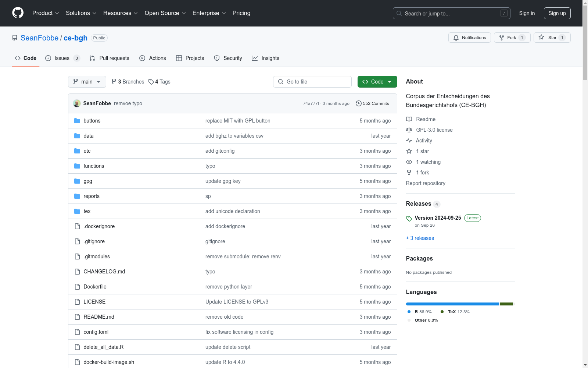Click the Issues circle icon
The width and height of the screenshot is (588, 368).
click(x=48, y=58)
